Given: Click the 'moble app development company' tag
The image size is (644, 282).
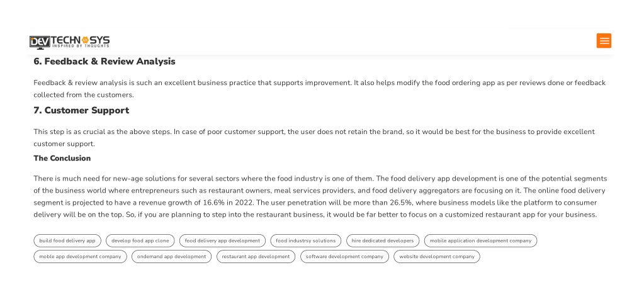Looking at the screenshot, I should (x=80, y=257).
